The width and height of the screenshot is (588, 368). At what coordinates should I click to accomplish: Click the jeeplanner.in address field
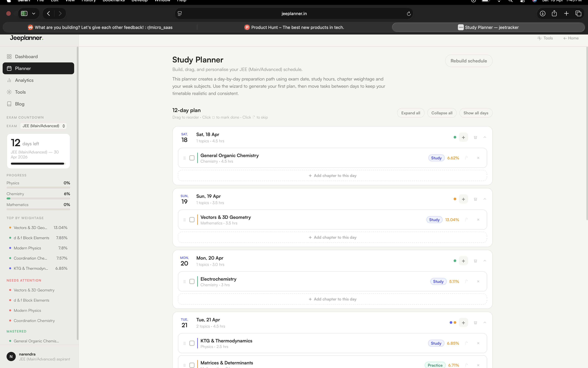(294, 14)
